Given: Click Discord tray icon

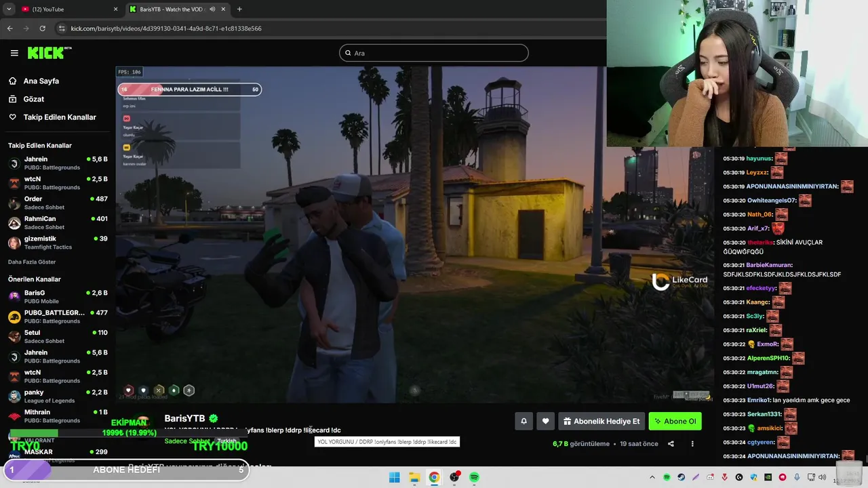Looking at the screenshot, I should pos(710,477).
